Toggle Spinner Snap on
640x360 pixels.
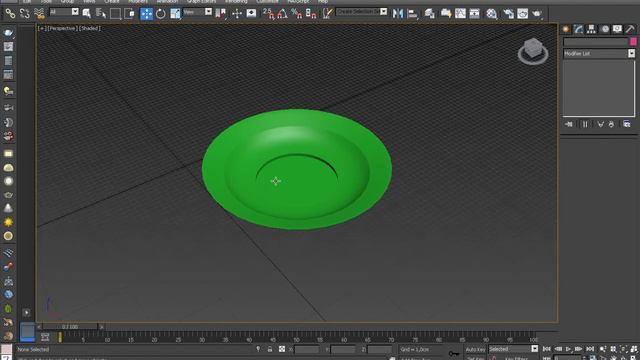point(311,14)
